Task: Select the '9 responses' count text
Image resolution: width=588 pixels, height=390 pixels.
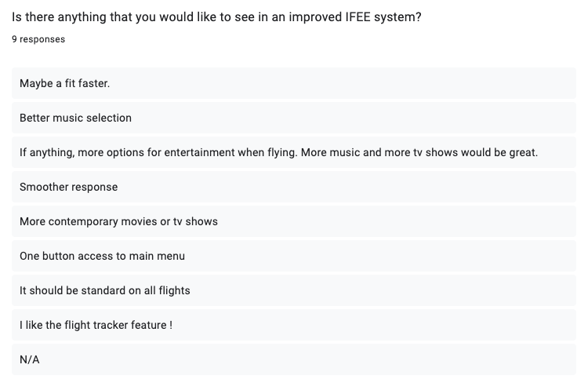Action: tap(38, 39)
